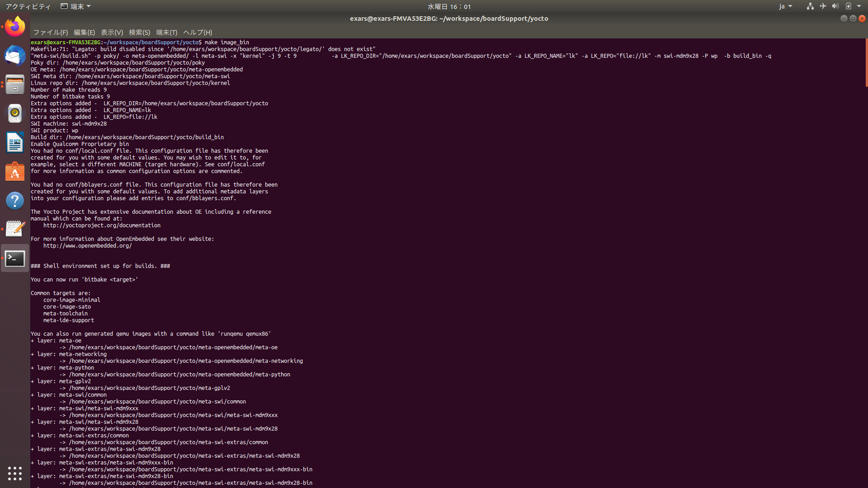This screenshot has width=868, height=488.
Task: Click the volume speaker icon
Action: [x=835, y=6]
